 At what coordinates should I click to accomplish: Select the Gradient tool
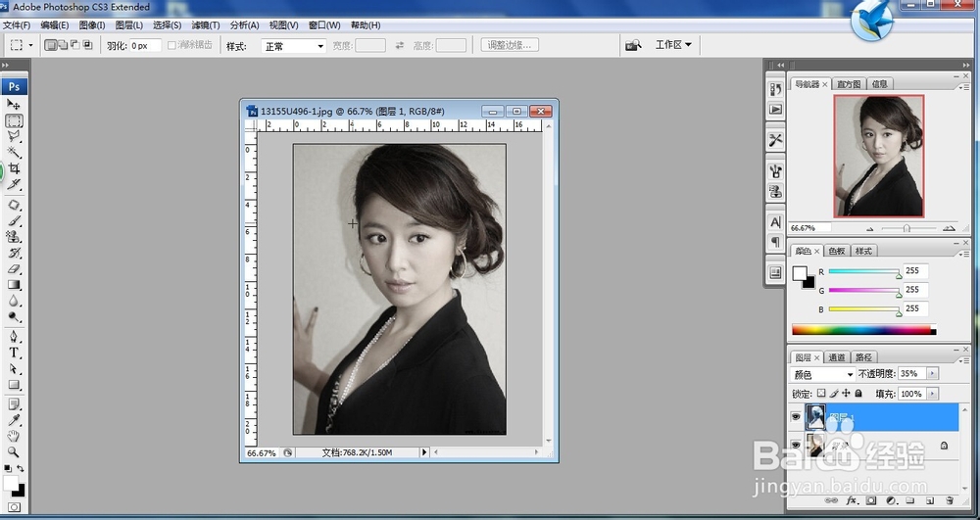coord(14,285)
